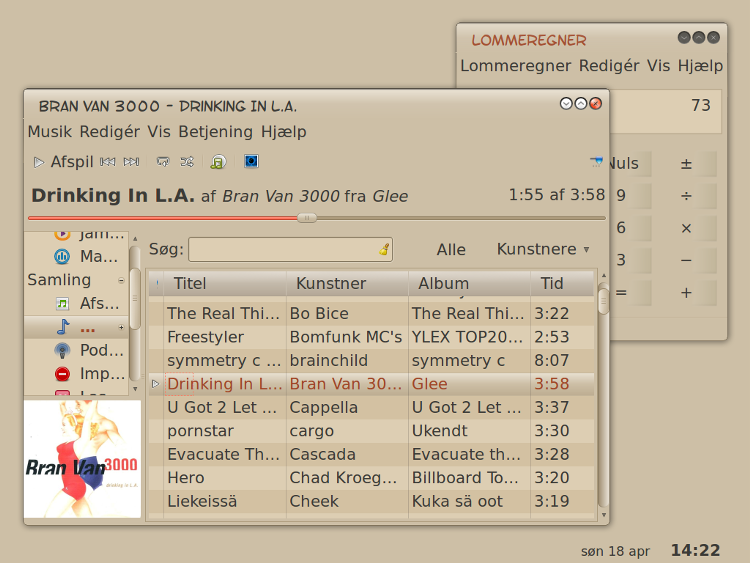Viewport: 750px width, 563px height.
Task: Click the blue visualization toolbar icon
Action: pos(251,161)
